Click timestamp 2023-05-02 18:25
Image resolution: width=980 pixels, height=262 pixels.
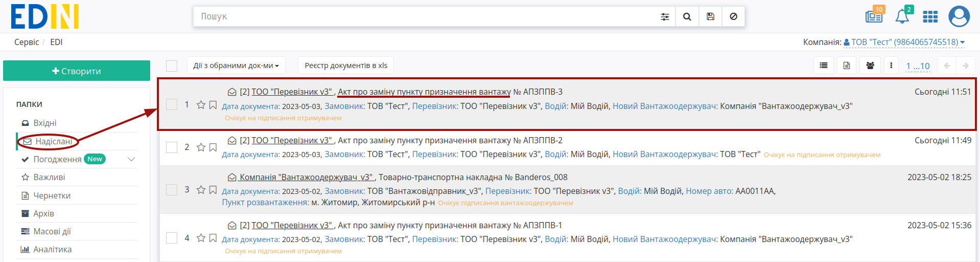[x=939, y=177]
